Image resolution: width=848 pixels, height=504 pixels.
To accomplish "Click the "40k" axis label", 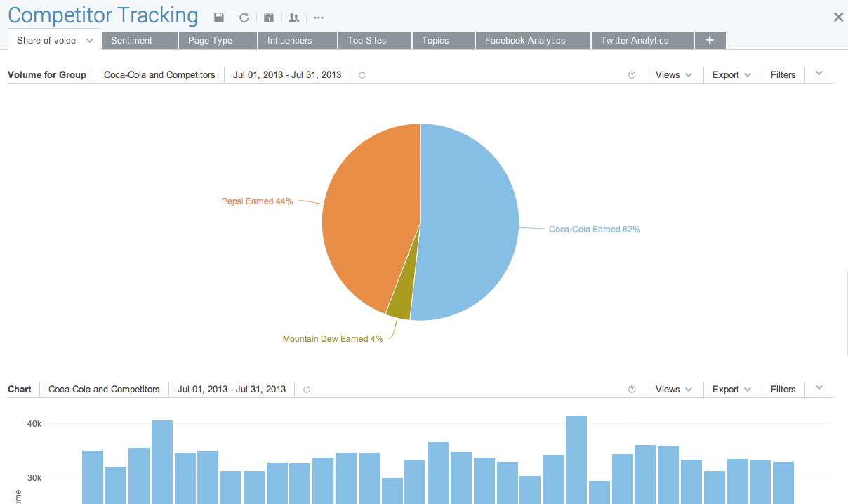I will 34,424.
